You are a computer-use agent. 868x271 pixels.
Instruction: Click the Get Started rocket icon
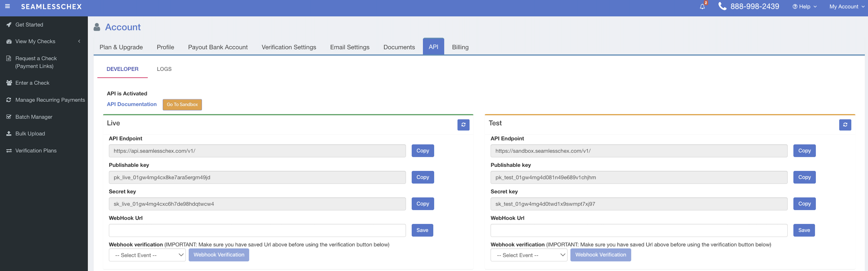[9, 25]
